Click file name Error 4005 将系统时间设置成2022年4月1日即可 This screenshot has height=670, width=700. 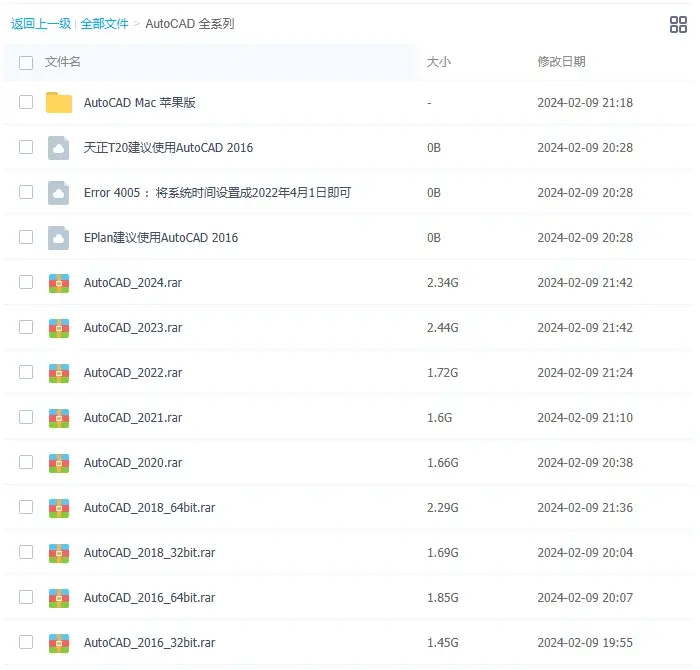pos(217,193)
